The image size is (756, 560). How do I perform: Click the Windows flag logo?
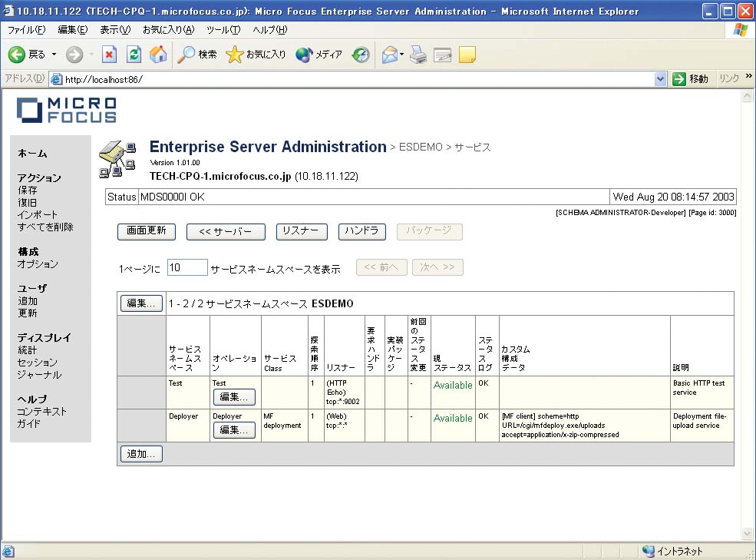point(740,30)
